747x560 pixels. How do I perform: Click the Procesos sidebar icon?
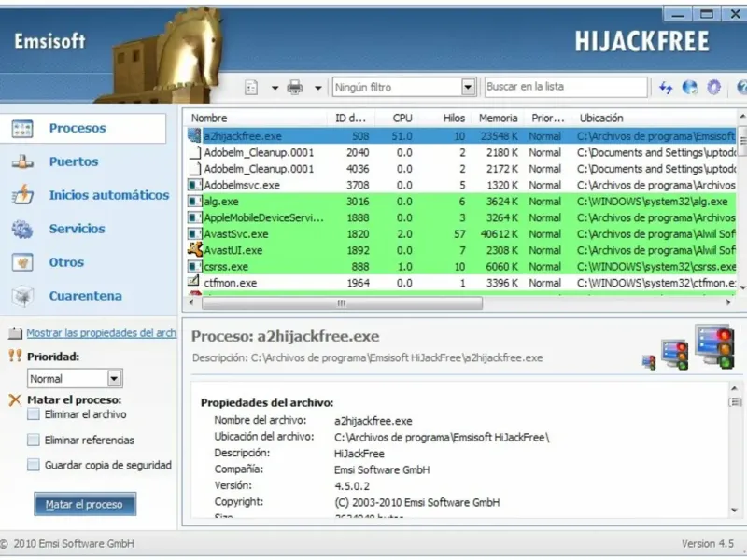coord(22,129)
